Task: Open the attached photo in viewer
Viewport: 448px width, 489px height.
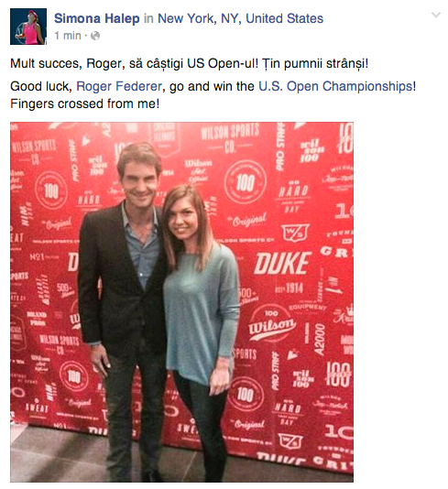Action: [181, 302]
